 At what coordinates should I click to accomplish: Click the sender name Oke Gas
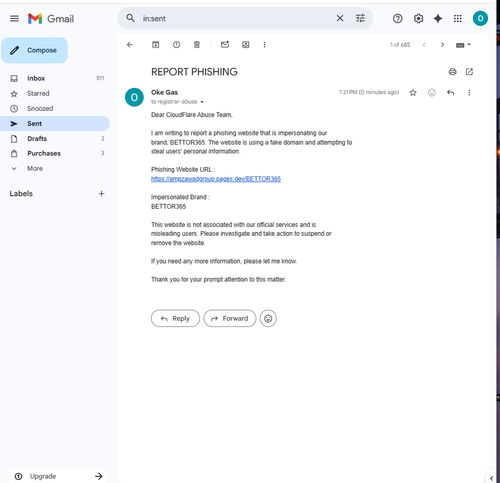(164, 92)
